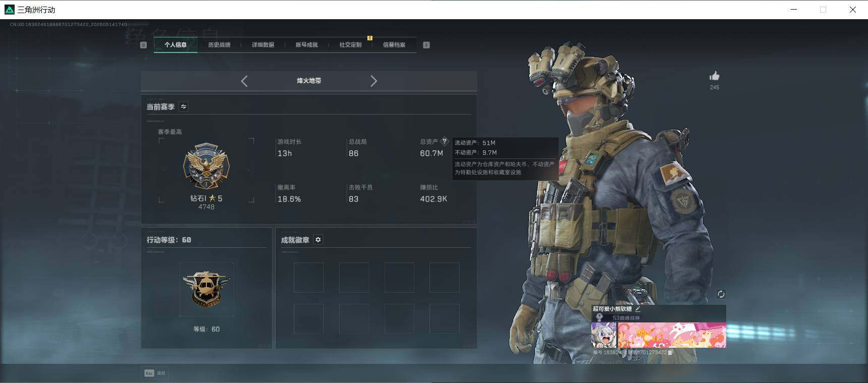Select the second top-row badge slot
Viewport: 868px width, 383px height.
click(x=354, y=277)
